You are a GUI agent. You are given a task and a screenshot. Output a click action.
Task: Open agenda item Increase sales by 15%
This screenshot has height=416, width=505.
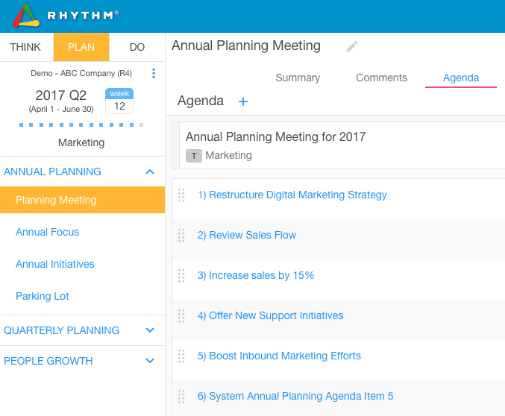click(x=256, y=275)
